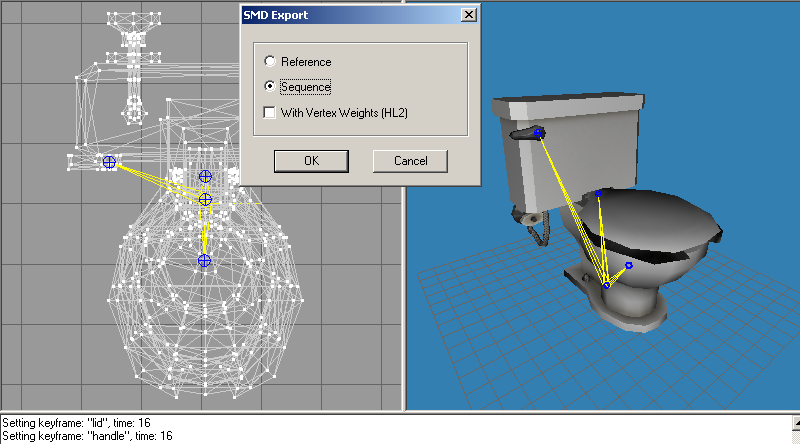Select the topmost center joint crosshair in wireframe view
The width and height of the screenshot is (800, 444).
tap(205, 177)
